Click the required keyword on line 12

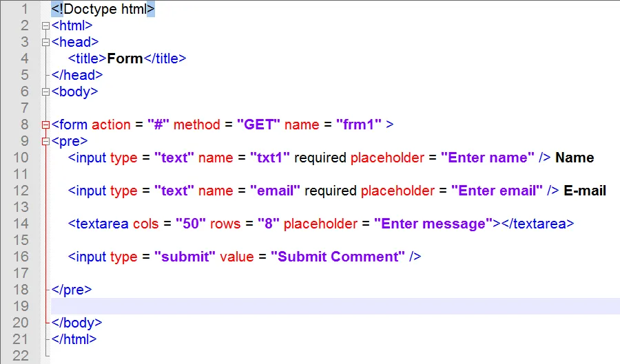tap(331, 191)
